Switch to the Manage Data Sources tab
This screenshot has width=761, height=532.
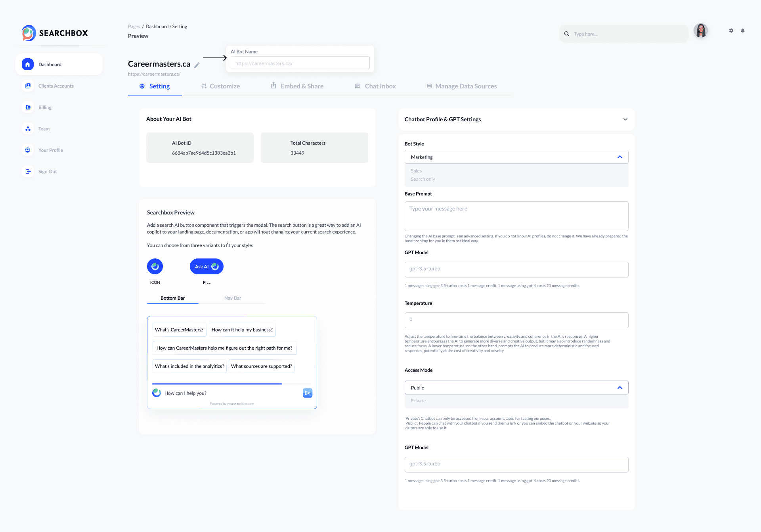click(x=462, y=86)
